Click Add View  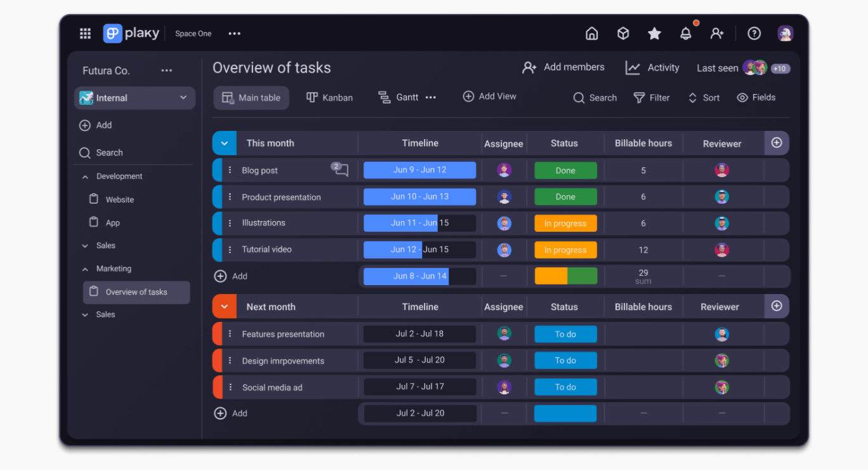tap(489, 97)
